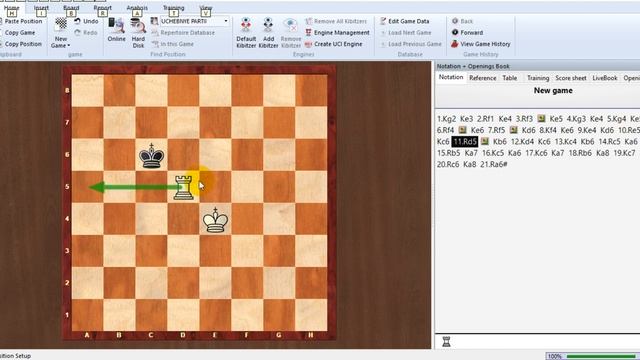Click the diagram icon after 6.Rf4
Screen dimensions: 640x360
pos(462,130)
